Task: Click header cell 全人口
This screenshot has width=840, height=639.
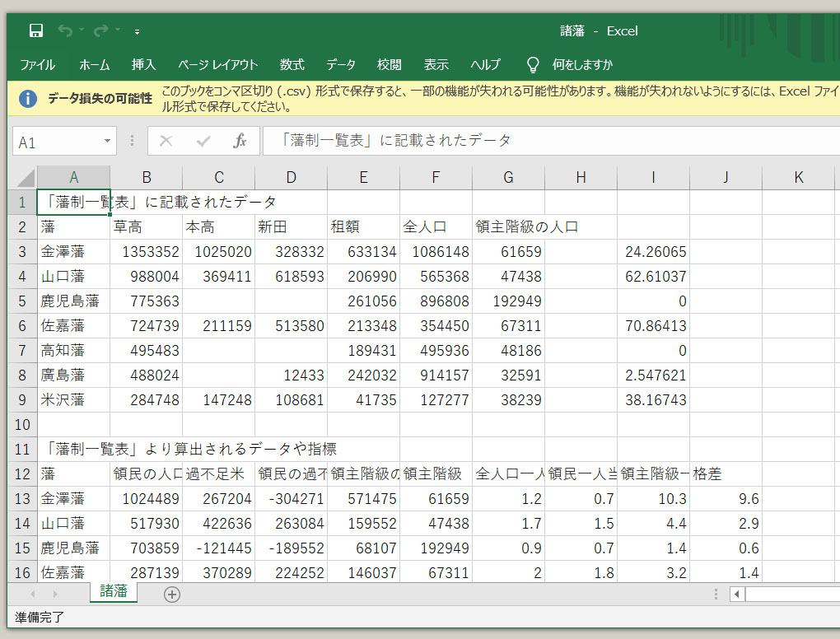Action: 436,227
